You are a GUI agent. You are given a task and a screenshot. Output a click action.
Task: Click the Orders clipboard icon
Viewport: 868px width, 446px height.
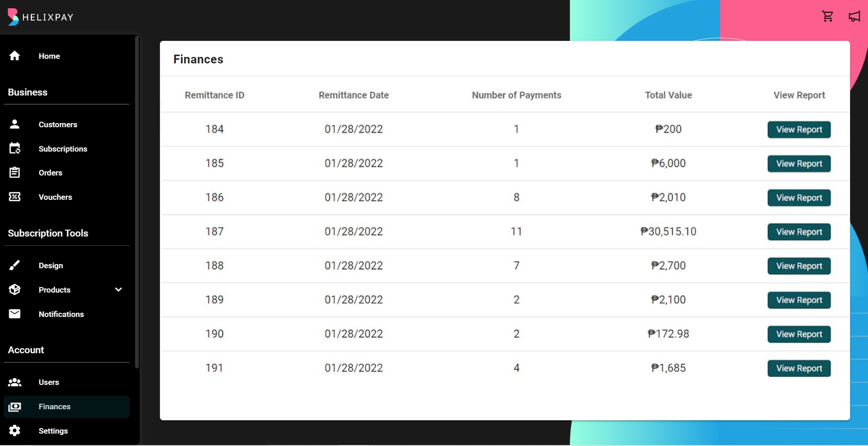pyautogui.click(x=15, y=173)
